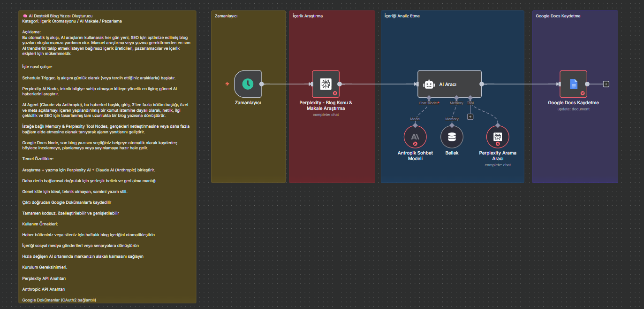The image size is (644, 309).
Task: Open the Google Docs Kaydetme node
Action: (573, 84)
